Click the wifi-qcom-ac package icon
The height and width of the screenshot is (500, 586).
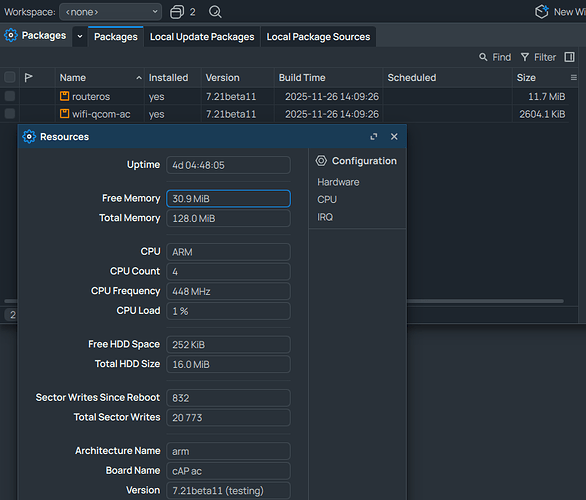[x=65, y=114]
